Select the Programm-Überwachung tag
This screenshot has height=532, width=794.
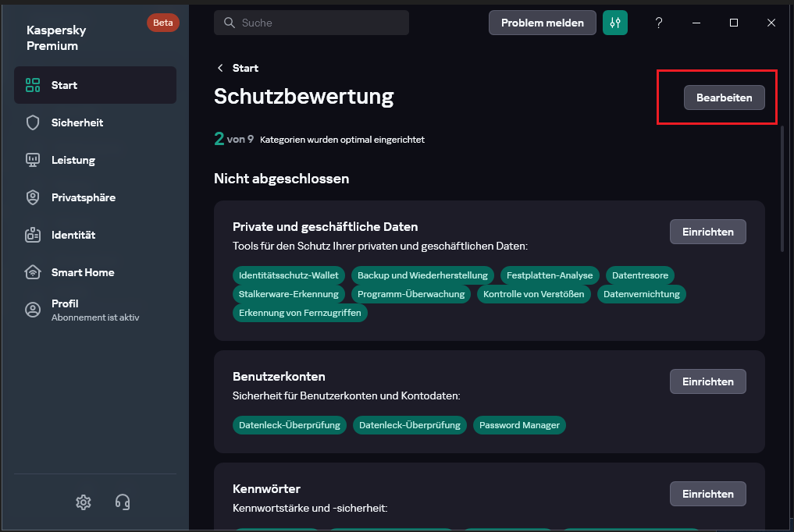411,294
